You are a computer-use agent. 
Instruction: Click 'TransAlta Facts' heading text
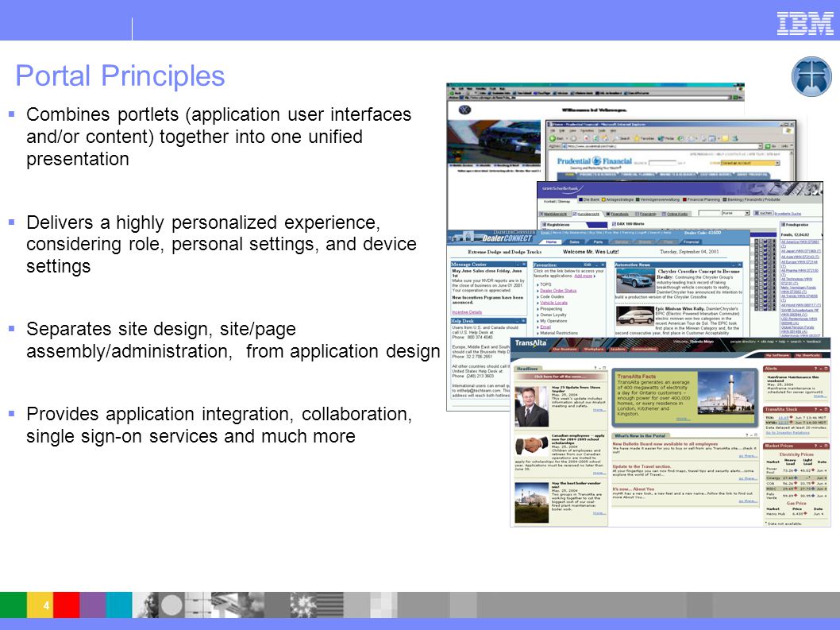point(637,377)
